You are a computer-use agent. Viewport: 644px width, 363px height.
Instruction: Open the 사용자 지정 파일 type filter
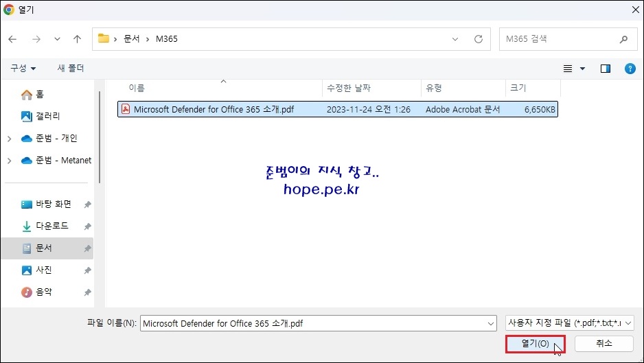[x=570, y=323]
